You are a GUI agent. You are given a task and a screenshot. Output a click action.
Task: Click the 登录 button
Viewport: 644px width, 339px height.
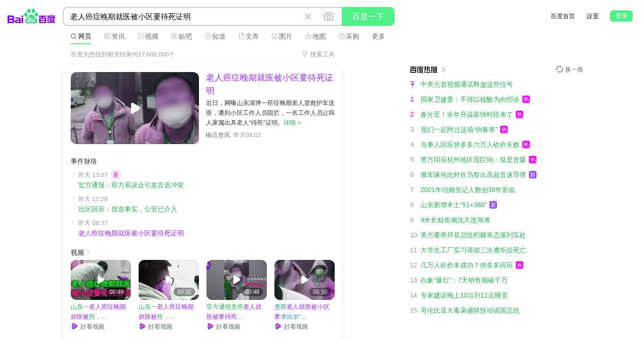click(621, 16)
